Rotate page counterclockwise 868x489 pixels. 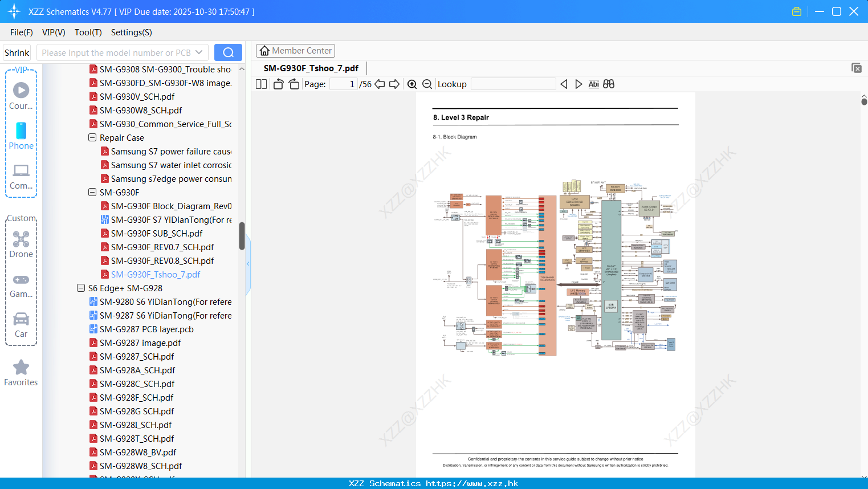[x=278, y=84]
